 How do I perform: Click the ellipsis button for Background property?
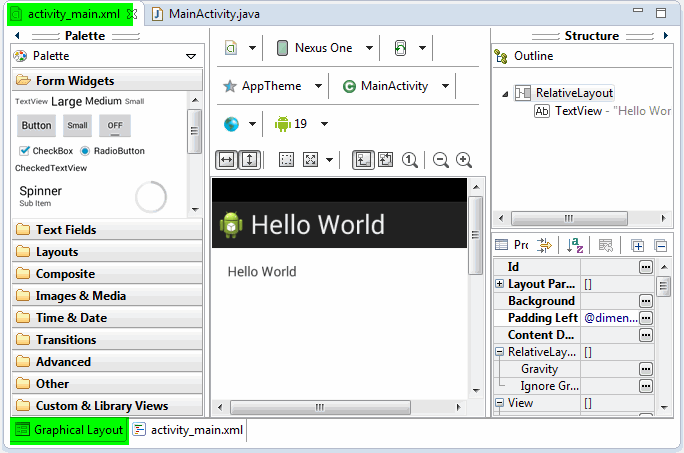click(x=646, y=301)
